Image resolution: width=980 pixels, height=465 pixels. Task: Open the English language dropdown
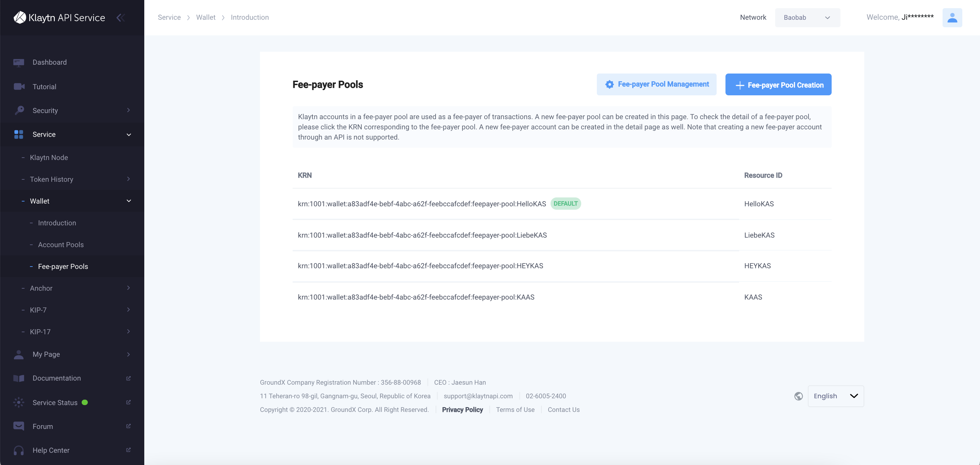(x=836, y=396)
